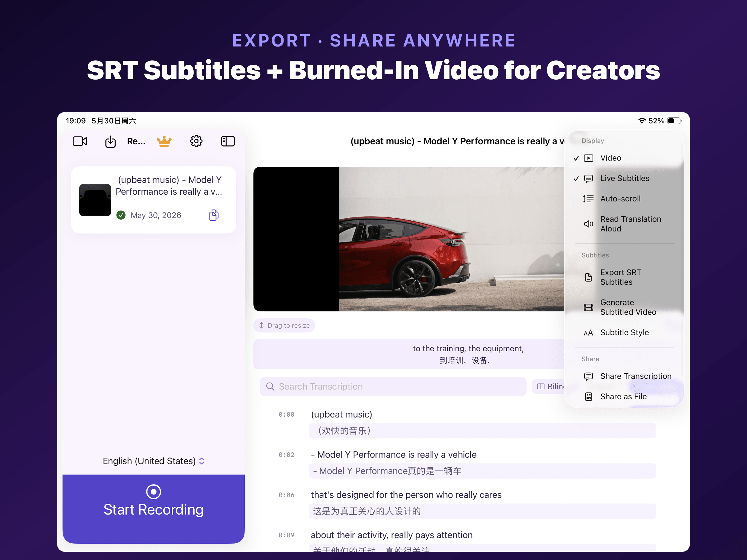Click the live subtitle translation "到培训，设备，"
This screenshot has height=560, width=747.
(x=465, y=360)
